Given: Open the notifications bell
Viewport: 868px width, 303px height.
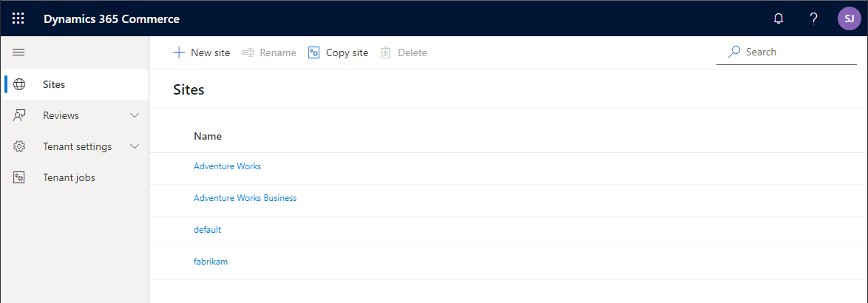Looking at the screenshot, I should coord(779,18).
